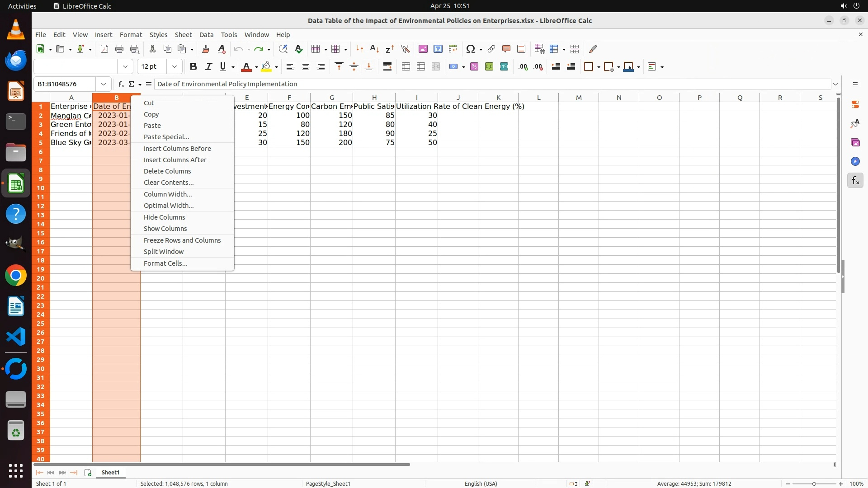Image resolution: width=868 pixels, height=488 pixels.
Task: Open the Data menu
Action: pyautogui.click(x=206, y=35)
